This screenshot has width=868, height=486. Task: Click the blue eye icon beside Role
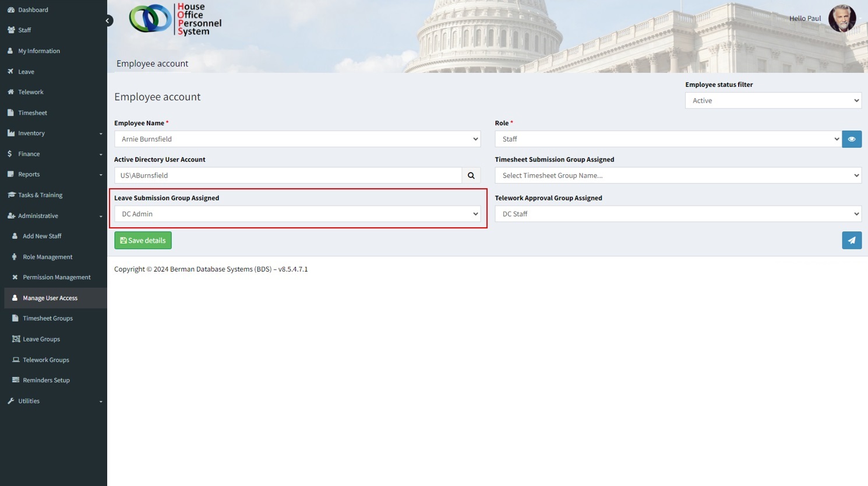851,139
